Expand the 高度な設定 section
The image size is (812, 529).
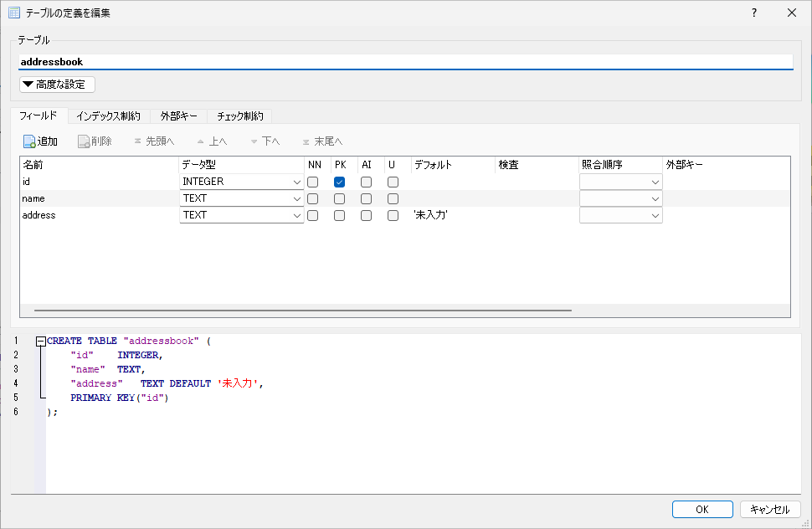(x=57, y=85)
